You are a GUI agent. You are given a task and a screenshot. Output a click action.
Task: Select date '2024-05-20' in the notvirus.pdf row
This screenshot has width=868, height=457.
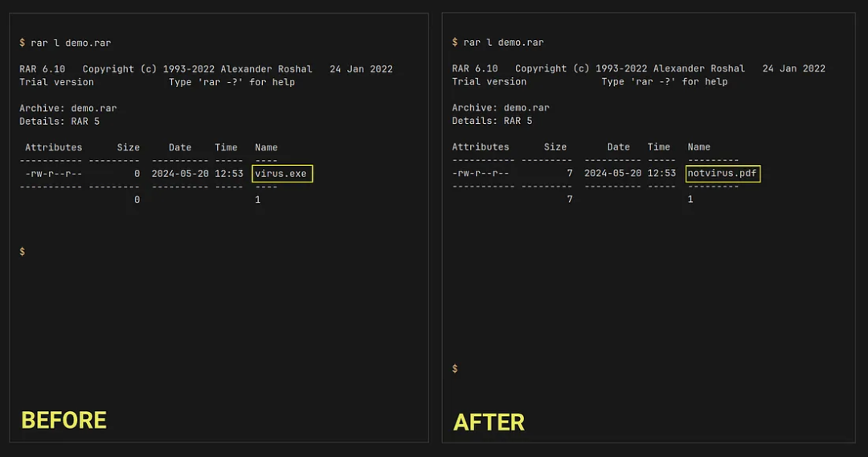[612, 173]
